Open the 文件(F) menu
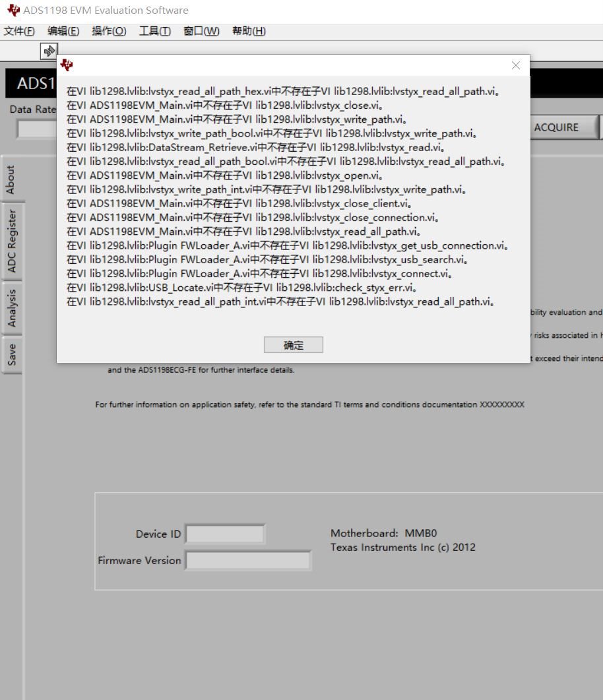The height and width of the screenshot is (700, 603). pos(19,31)
